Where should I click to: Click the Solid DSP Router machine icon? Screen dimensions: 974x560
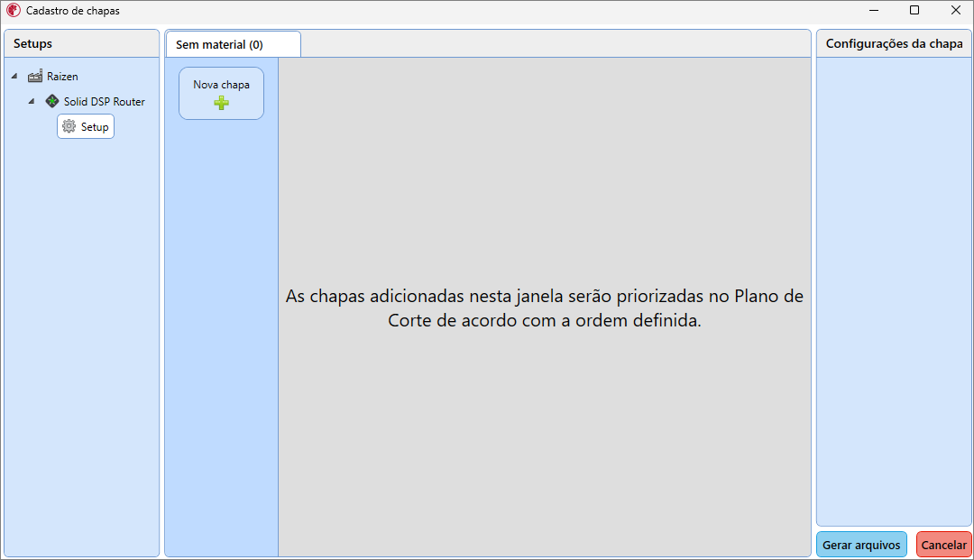point(52,101)
